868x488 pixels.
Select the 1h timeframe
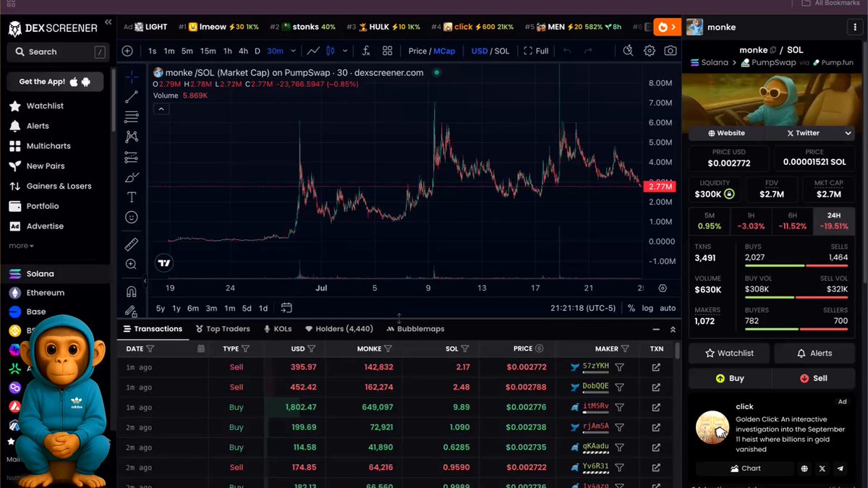227,51
